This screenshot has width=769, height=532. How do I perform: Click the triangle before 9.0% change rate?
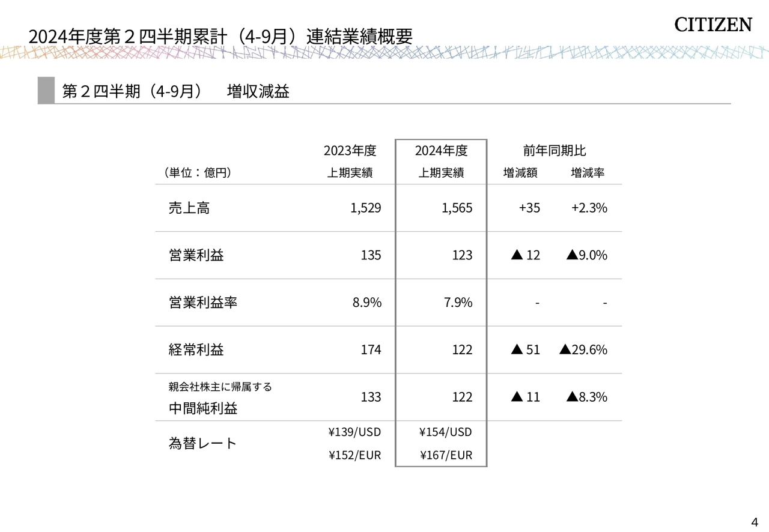pos(572,255)
